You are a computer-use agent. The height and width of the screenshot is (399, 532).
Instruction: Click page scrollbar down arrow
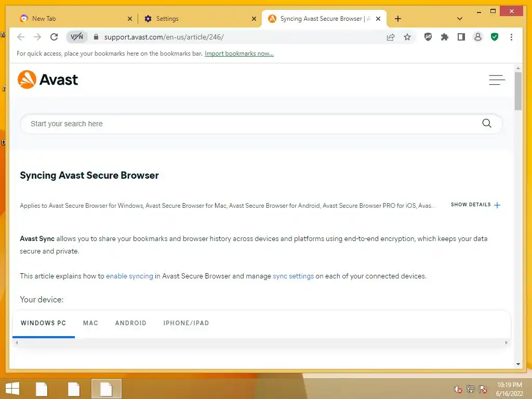point(518,364)
